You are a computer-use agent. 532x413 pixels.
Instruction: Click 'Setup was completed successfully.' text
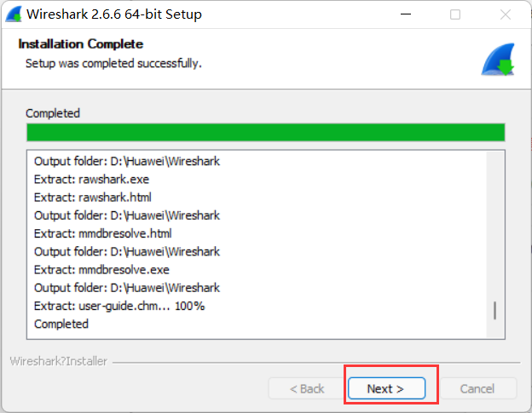pos(113,63)
